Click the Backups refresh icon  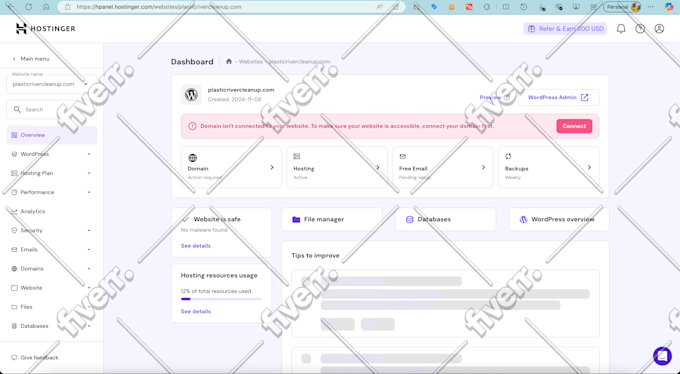tap(508, 156)
